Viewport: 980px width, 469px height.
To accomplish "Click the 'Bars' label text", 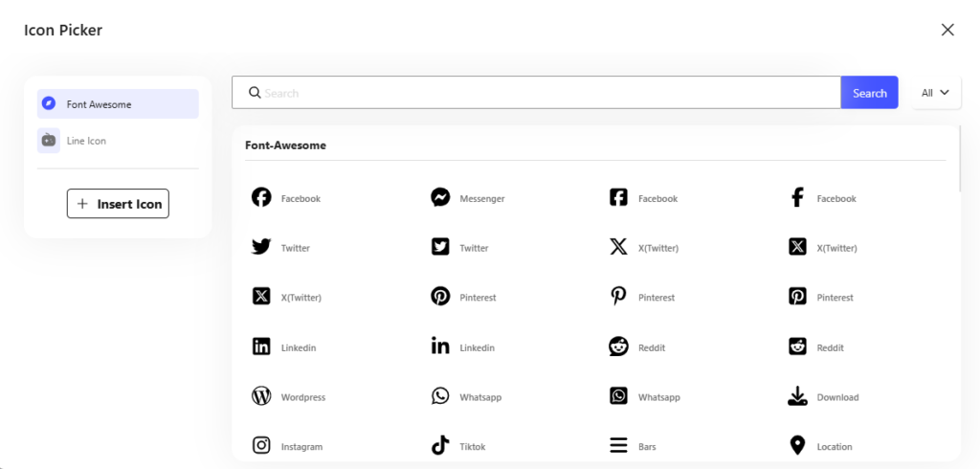I will [647, 446].
